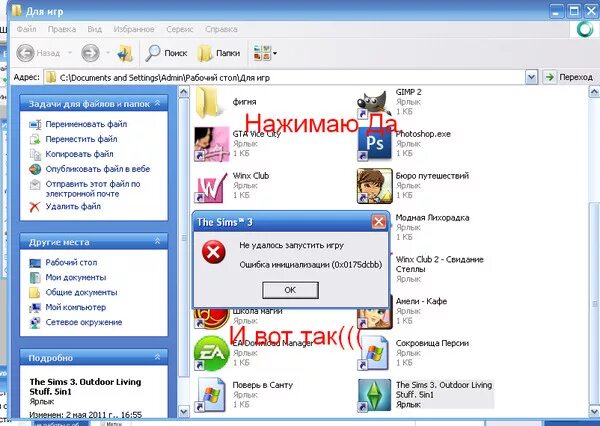Click the left task pane scroll-up arrow
The width and height of the screenshot is (600, 426).
pyautogui.click(x=184, y=92)
